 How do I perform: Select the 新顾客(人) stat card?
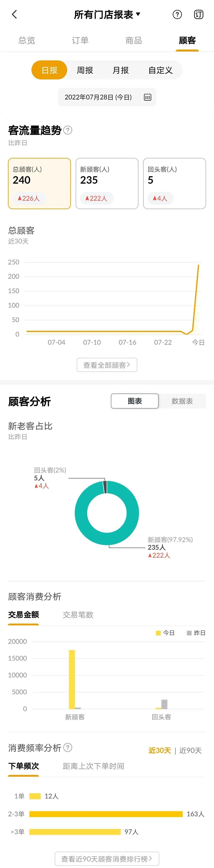pyautogui.click(x=107, y=184)
